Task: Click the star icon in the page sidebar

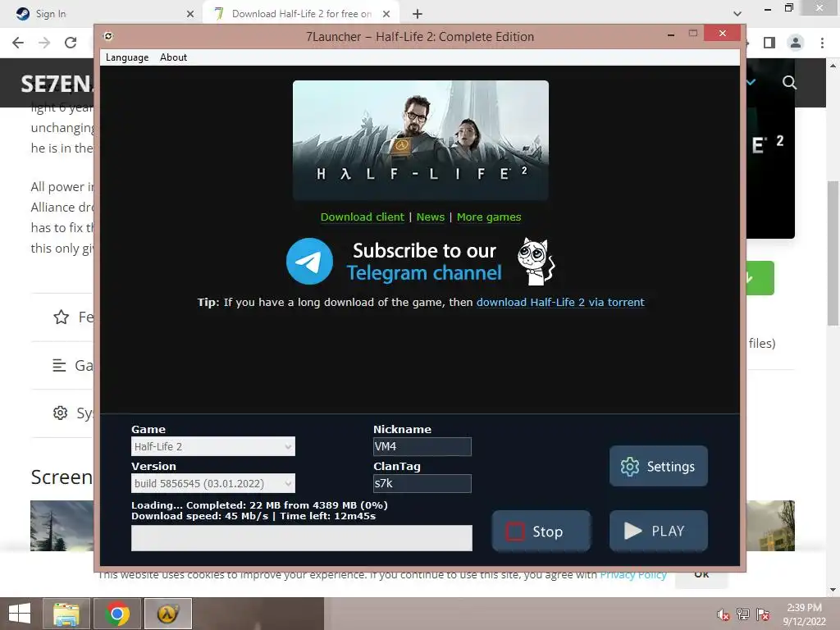Action: pos(61,317)
